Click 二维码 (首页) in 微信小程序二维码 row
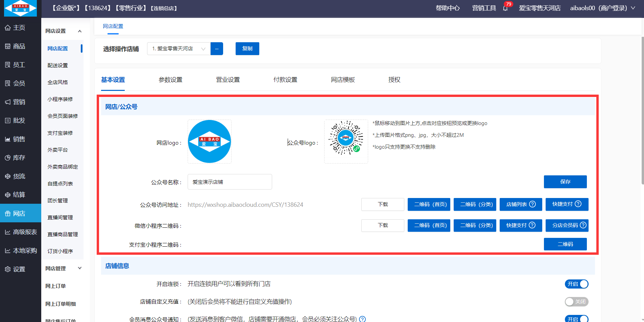Screen dimensions: 644x322 429,225
